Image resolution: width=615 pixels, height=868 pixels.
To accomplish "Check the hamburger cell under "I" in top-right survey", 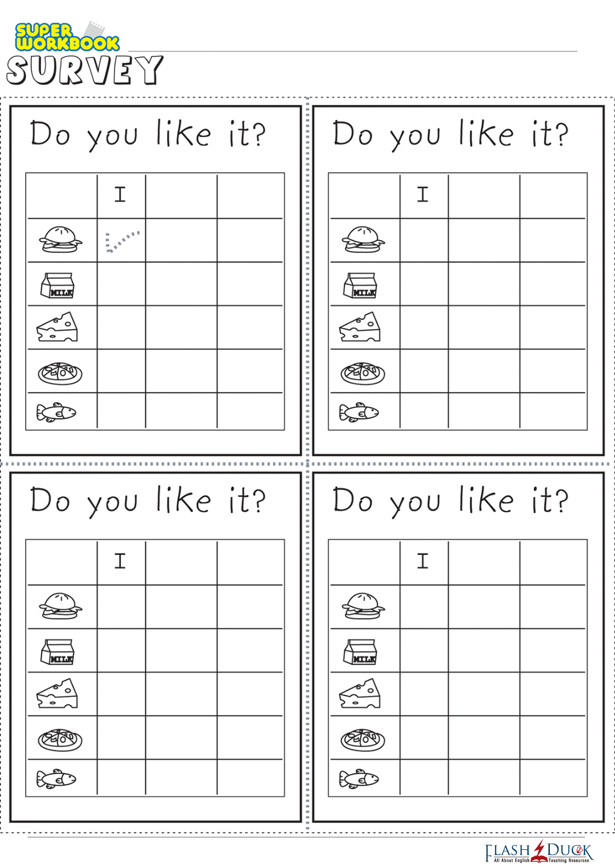I will [x=424, y=240].
